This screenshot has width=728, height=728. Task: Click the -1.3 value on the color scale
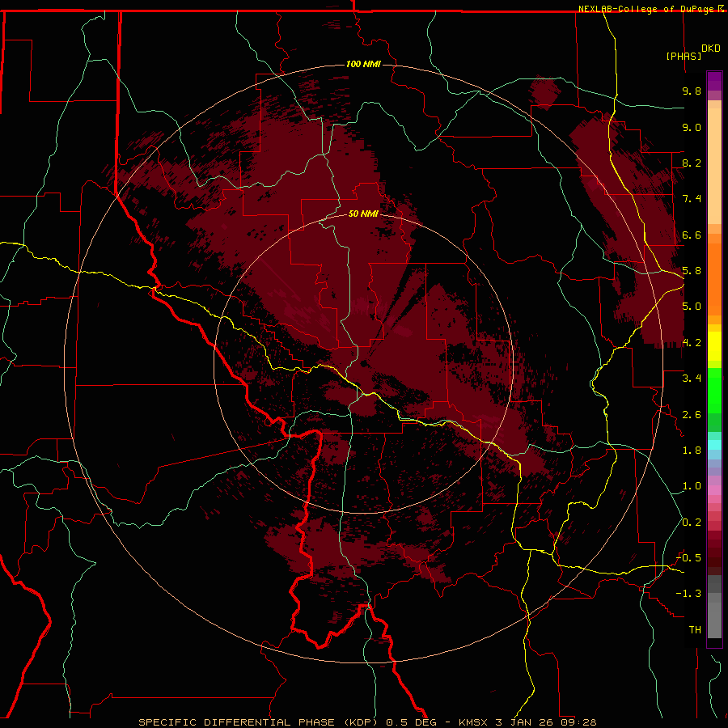tap(688, 594)
